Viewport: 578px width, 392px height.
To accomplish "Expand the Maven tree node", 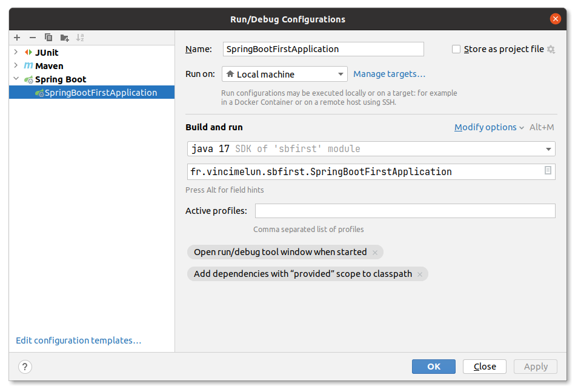I will point(16,66).
